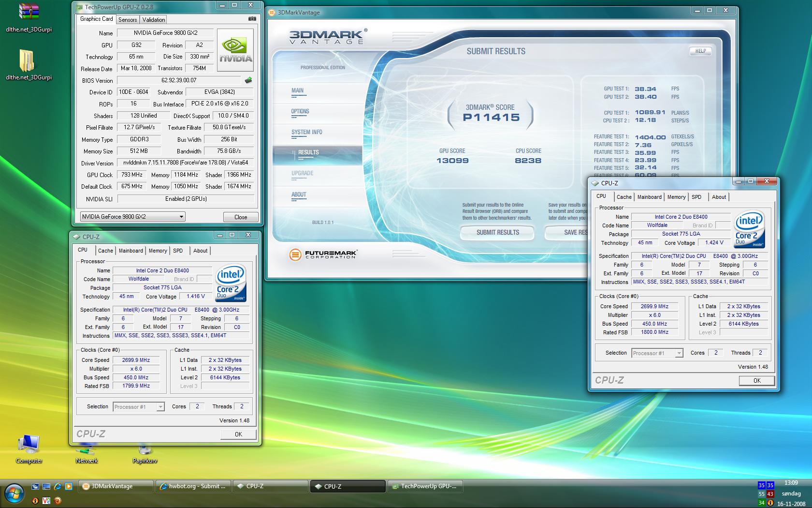
Task: Open the Memory tab in left CPU-Z
Action: tap(158, 251)
